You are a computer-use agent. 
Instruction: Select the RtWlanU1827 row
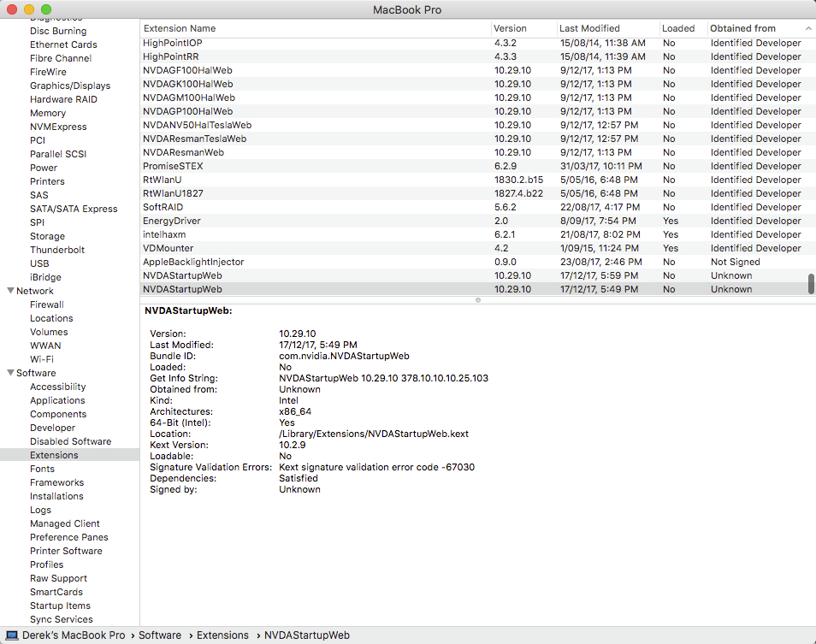[x=472, y=193]
